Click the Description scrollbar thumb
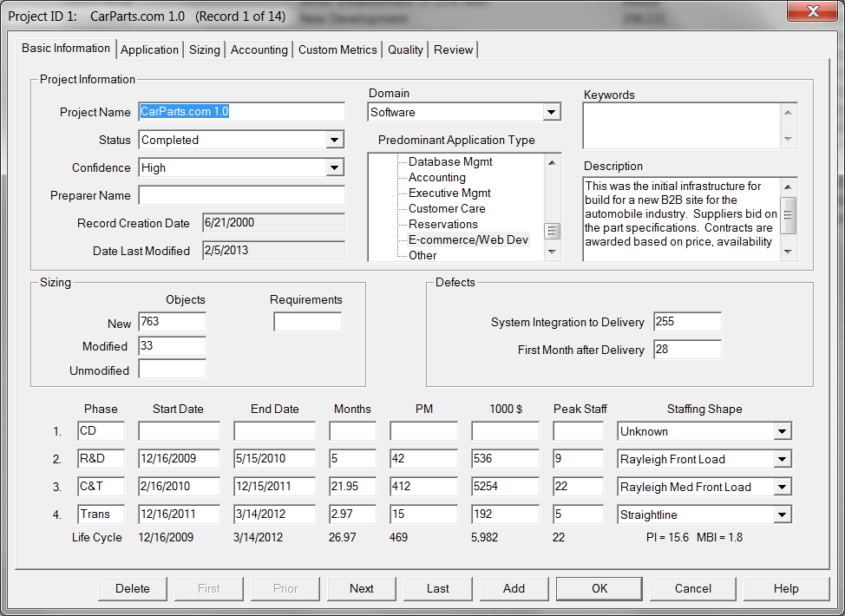The width and height of the screenshot is (845, 616). [788, 215]
